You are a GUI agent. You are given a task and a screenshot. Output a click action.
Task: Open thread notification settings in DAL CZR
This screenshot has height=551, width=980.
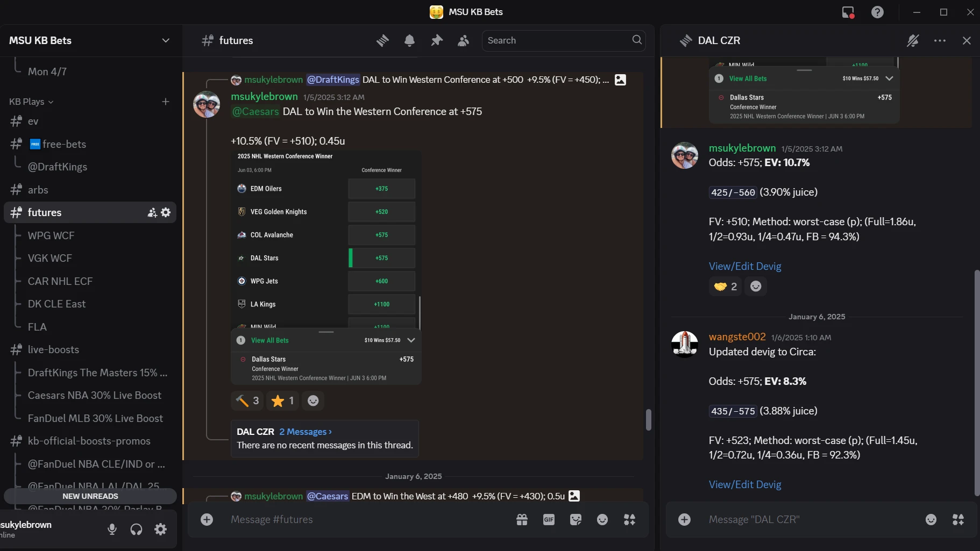(x=913, y=40)
